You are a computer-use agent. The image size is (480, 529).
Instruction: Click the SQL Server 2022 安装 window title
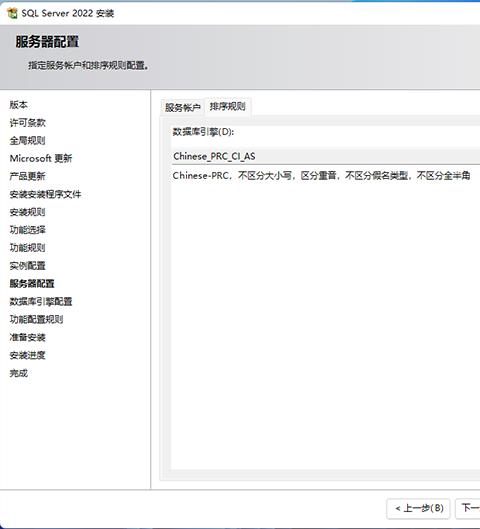coord(68,13)
